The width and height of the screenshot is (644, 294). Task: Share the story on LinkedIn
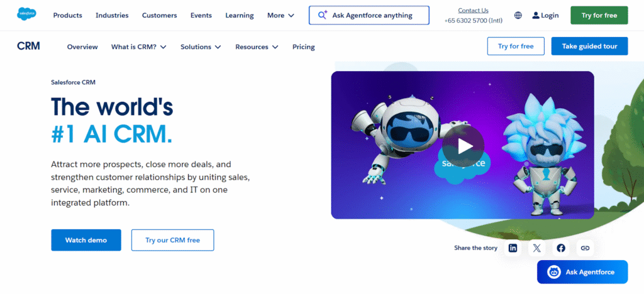point(513,248)
